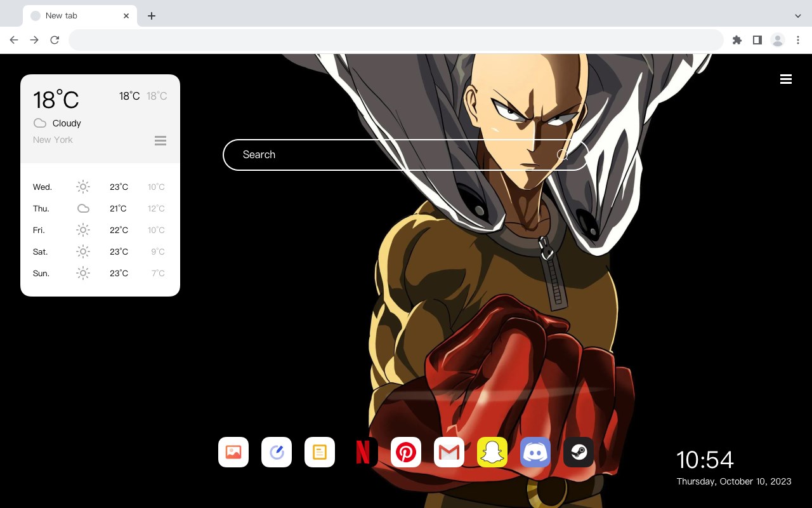Select the Thu. forecast row
This screenshot has width=812, height=508.
[100, 208]
